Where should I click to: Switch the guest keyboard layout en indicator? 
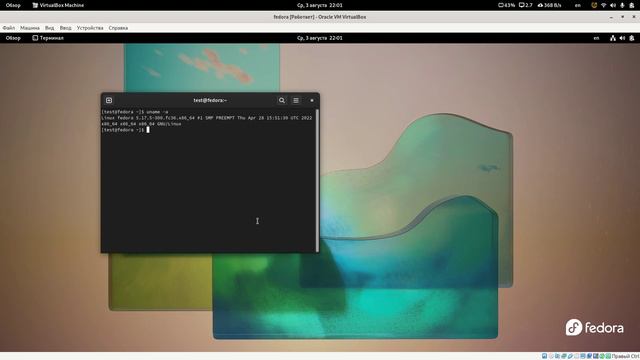[596, 38]
